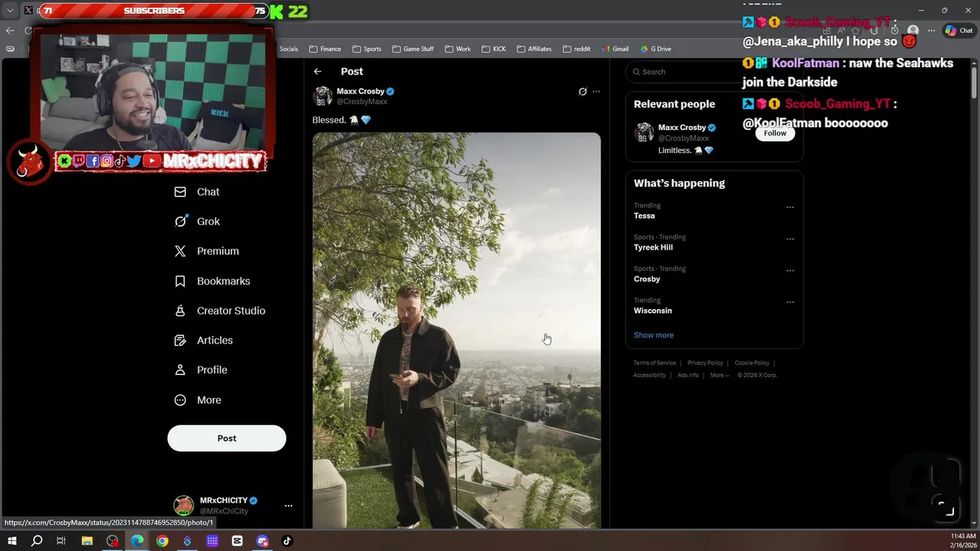This screenshot has width=980, height=551.
Task: Open the purple grid app on the taskbar
Action: pos(212,541)
